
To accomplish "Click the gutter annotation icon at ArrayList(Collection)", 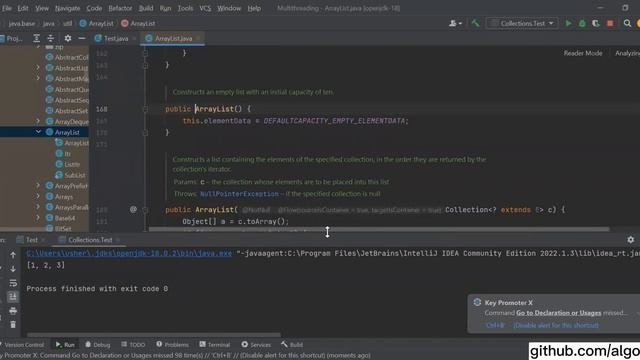I will [133, 209].
